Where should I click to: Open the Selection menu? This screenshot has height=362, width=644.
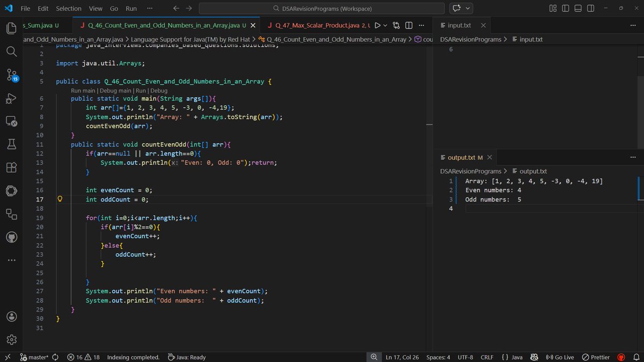coord(69,9)
